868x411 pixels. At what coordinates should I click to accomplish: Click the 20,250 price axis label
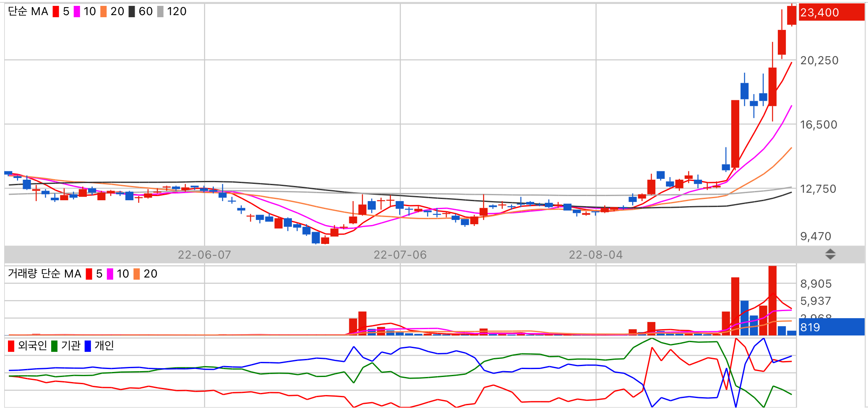[x=819, y=60]
